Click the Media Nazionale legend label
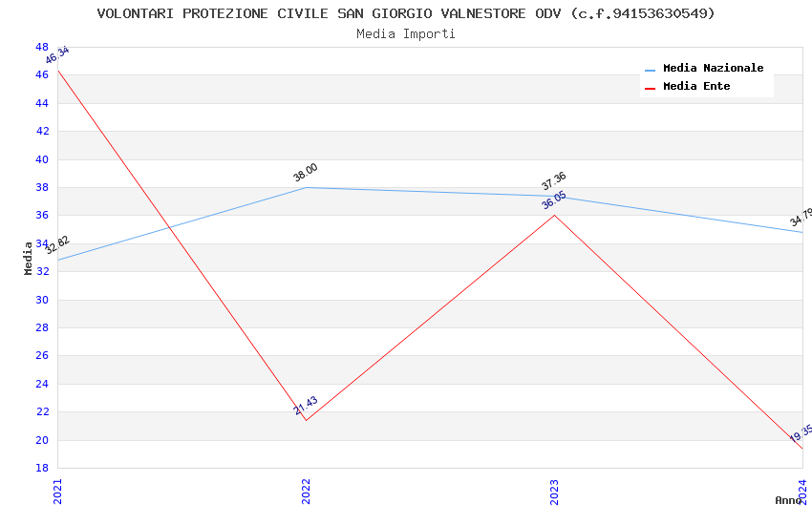Screen dimensions: 812x525 (713, 69)
